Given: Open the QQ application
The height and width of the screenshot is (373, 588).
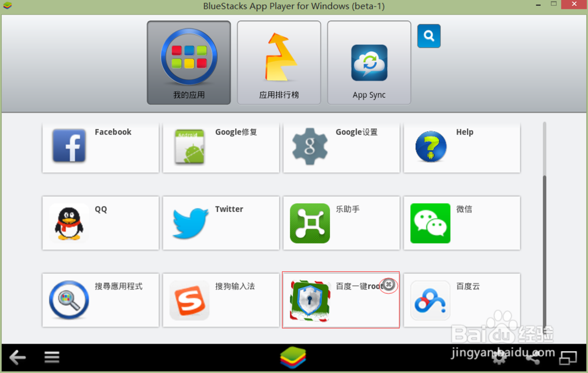Looking at the screenshot, I should pos(100,224).
